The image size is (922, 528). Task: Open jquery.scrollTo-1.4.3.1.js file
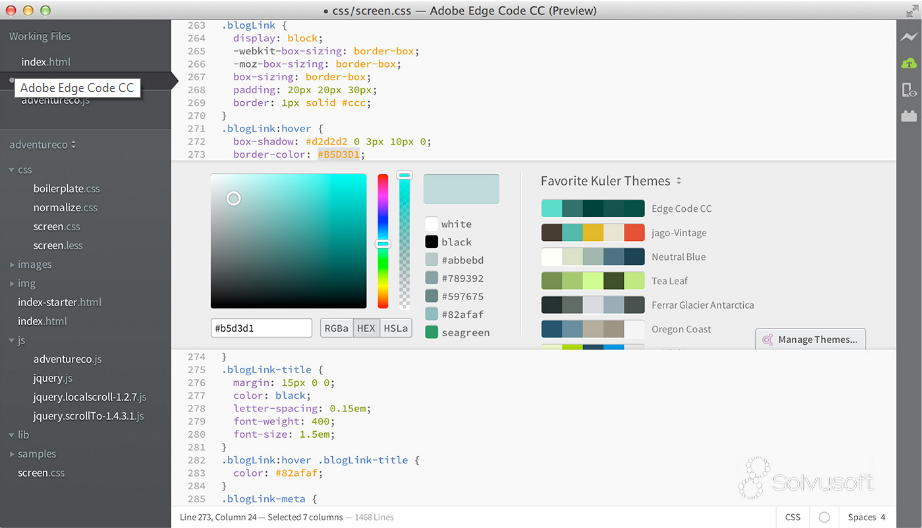pyautogui.click(x=88, y=416)
